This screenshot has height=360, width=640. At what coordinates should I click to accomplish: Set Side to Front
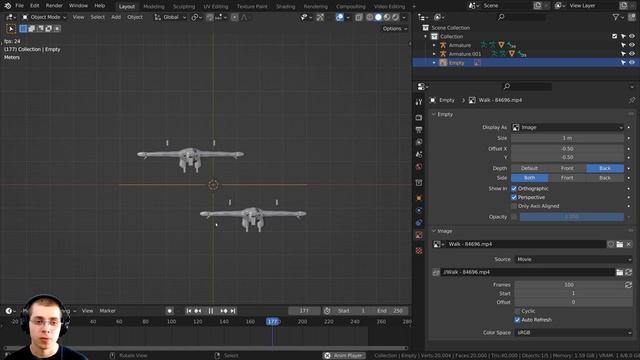[x=567, y=178]
